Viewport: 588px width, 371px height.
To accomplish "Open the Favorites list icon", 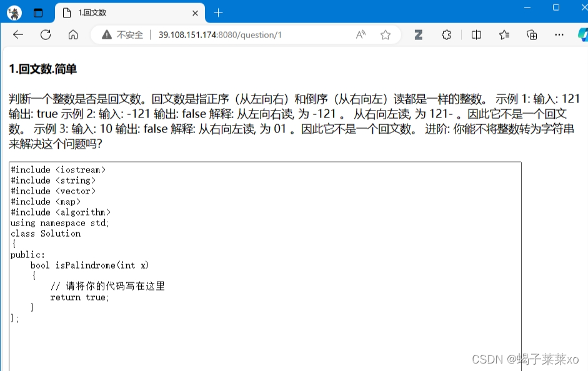I will 504,36.
